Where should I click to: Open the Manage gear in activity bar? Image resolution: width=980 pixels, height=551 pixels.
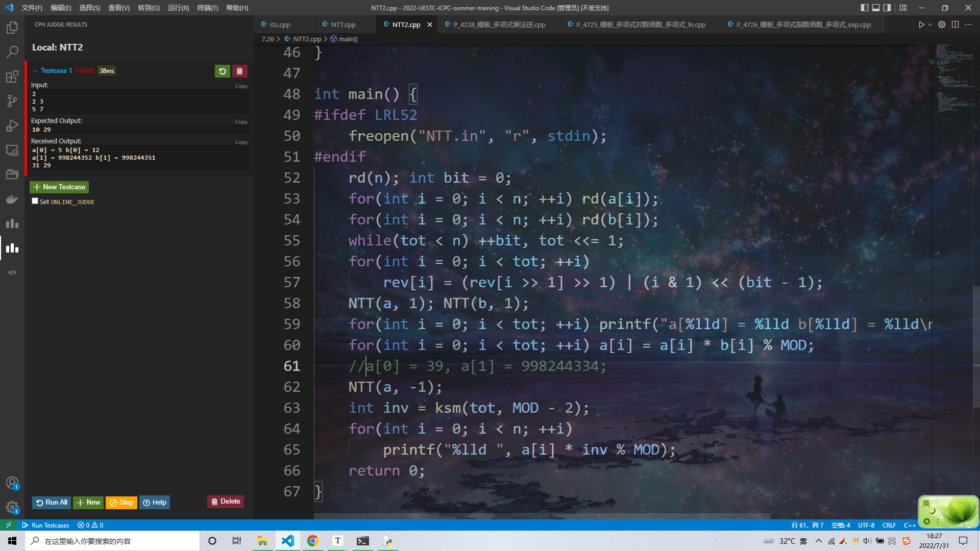click(x=12, y=507)
